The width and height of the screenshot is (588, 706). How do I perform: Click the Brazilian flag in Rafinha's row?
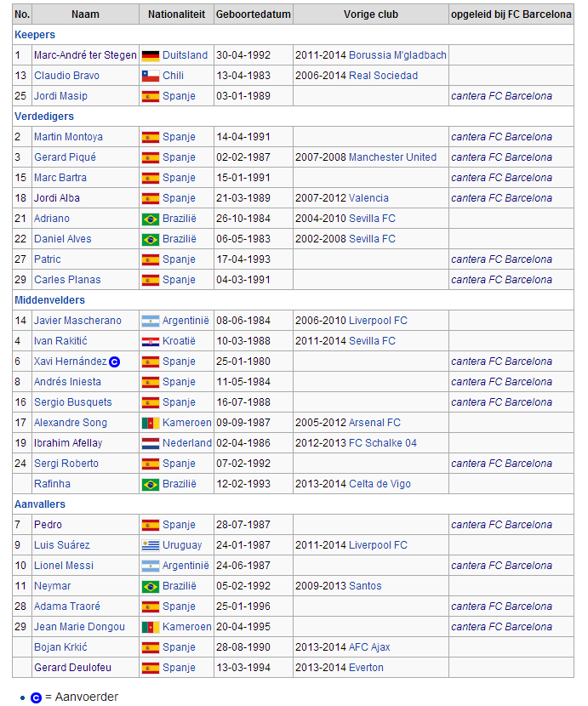[151, 485]
